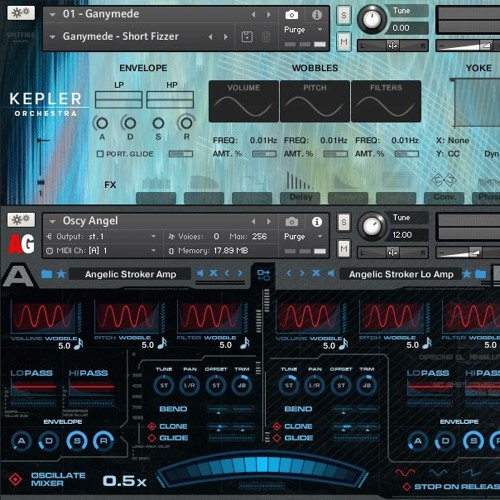
Task: Adjust the Ganymede pan slider
Action: click(x=393, y=46)
